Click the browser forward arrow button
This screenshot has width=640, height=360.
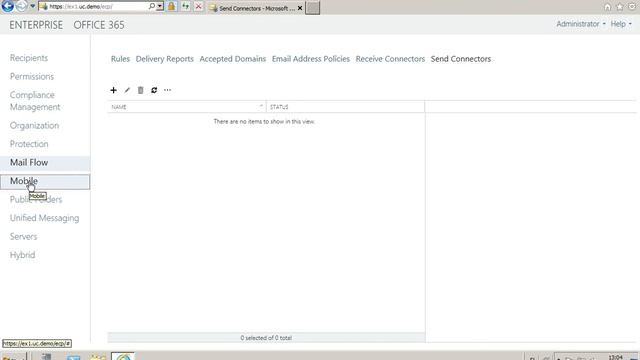pyautogui.click(x=22, y=6)
